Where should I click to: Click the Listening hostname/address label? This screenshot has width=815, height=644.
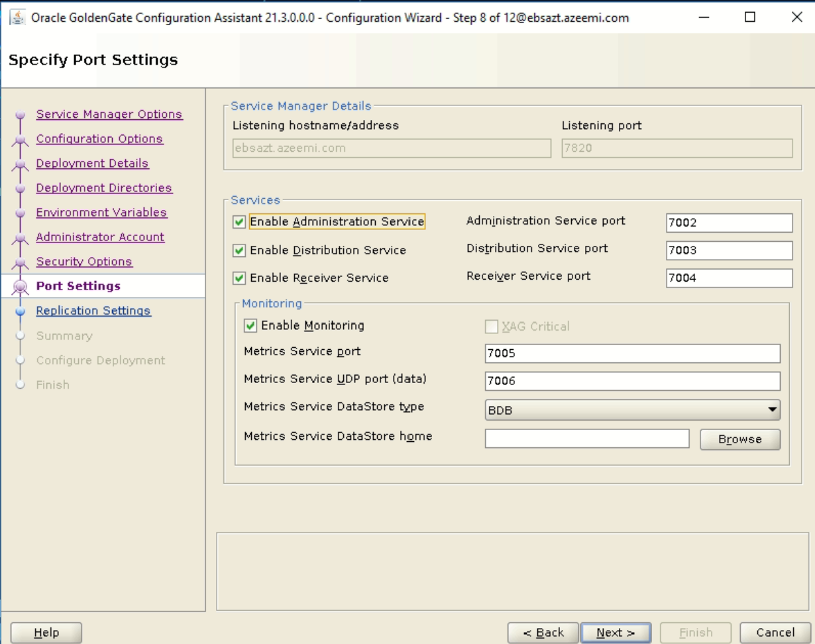point(316,125)
